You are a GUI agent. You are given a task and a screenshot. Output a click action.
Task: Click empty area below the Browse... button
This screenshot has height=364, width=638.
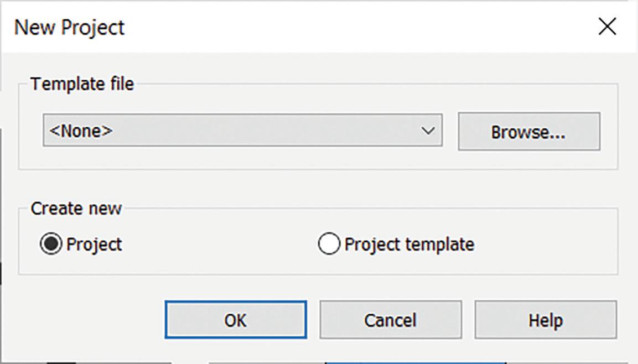pos(528,160)
